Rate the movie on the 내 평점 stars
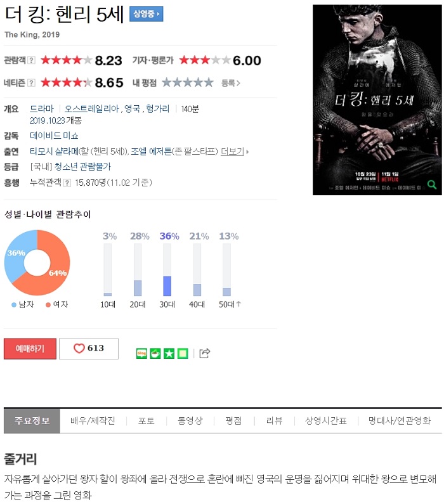This screenshot has width=444, height=504. click(188, 82)
